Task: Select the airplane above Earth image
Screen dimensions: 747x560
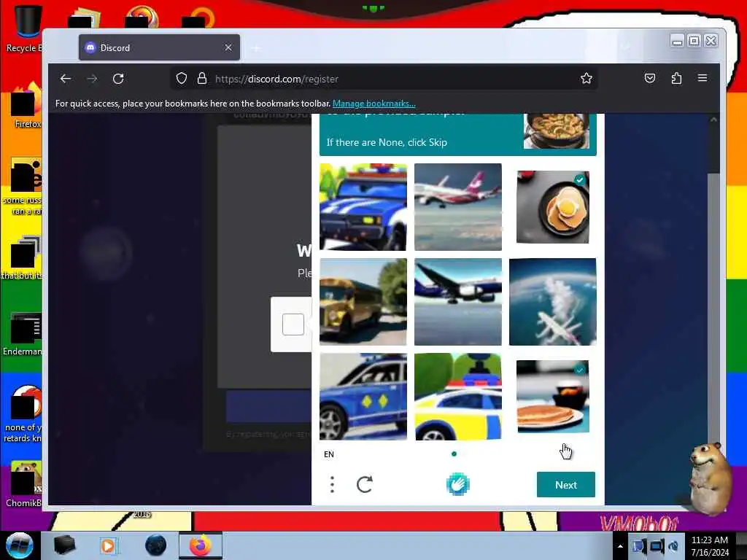Action: coord(553,301)
